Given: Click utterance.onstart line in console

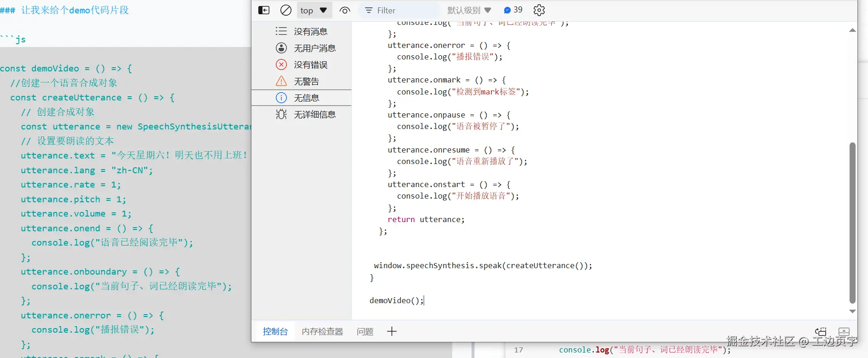Looking at the screenshot, I should click(x=449, y=184).
